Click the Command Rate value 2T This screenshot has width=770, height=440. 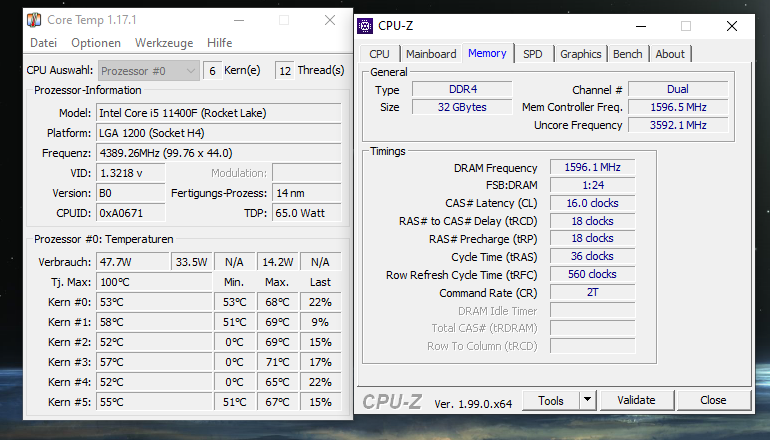(x=592, y=293)
